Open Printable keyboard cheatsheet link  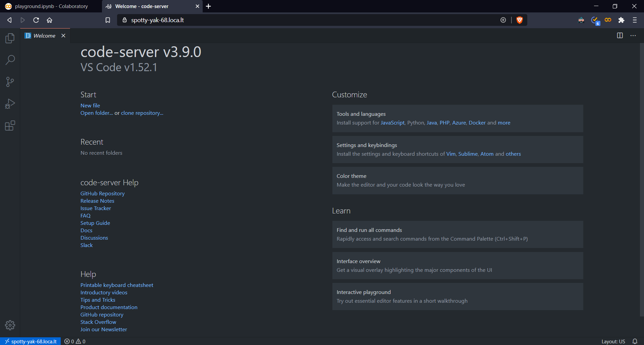(x=117, y=285)
